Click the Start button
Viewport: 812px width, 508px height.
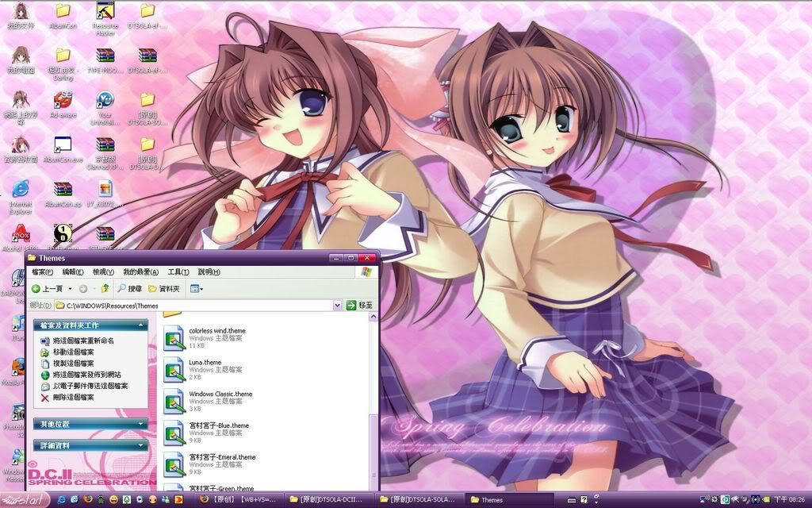[25, 500]
